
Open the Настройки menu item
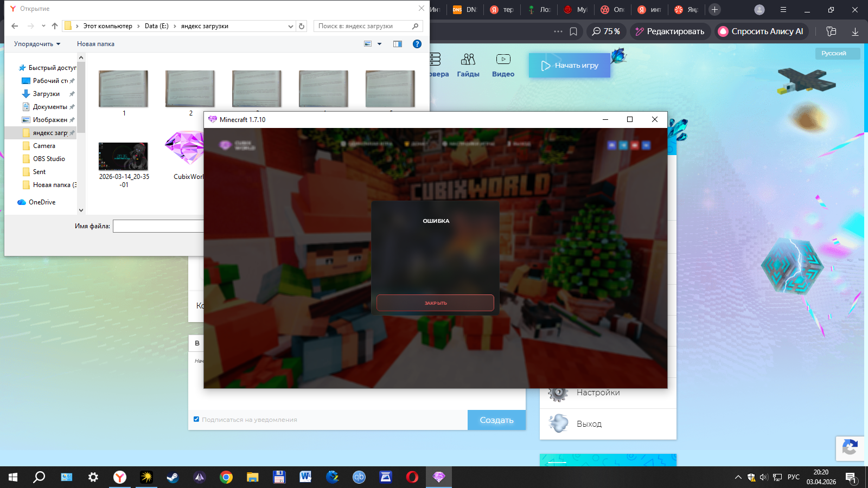(x=598, y=393)
